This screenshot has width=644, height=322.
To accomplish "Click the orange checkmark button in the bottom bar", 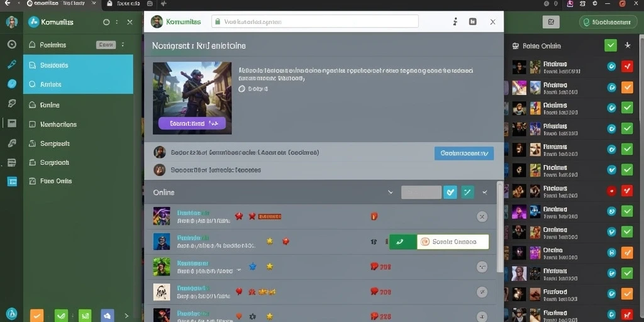I will tap(36, 315).
